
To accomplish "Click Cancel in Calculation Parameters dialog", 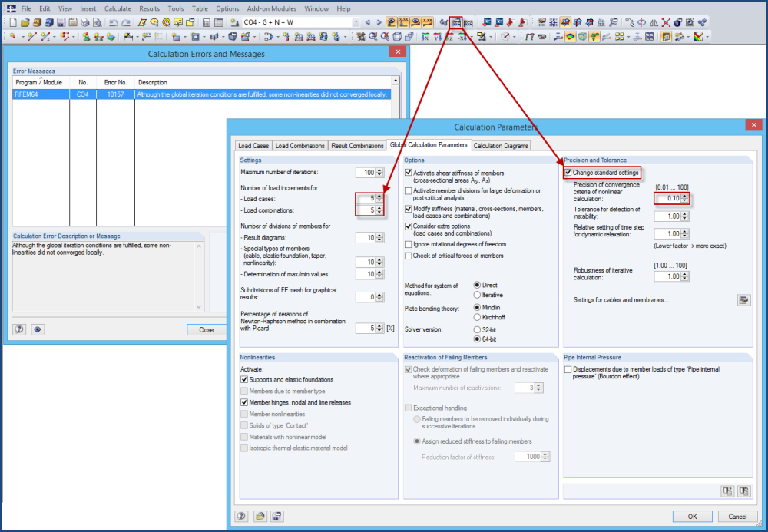I will coord(737,517).
